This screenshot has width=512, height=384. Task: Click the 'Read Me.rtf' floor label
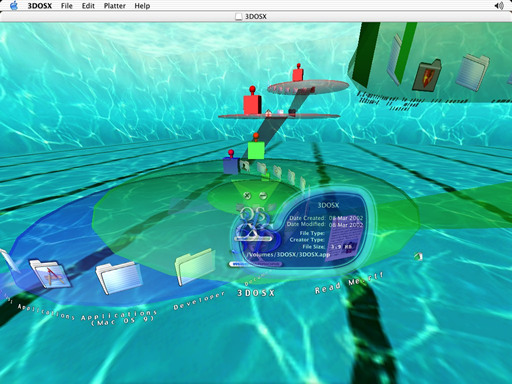pyautogui.click(x=349, y=283)
